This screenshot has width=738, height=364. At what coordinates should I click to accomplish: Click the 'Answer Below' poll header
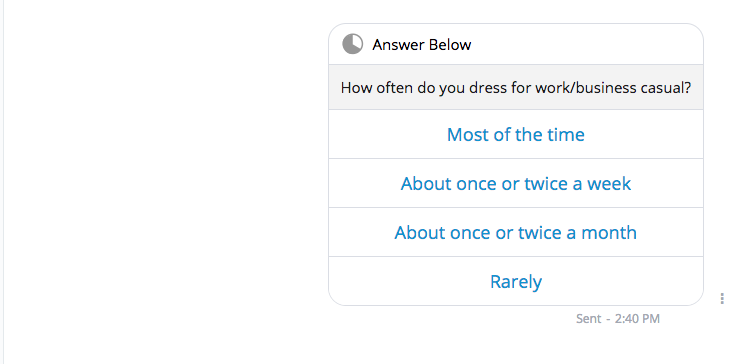(422, 45)
